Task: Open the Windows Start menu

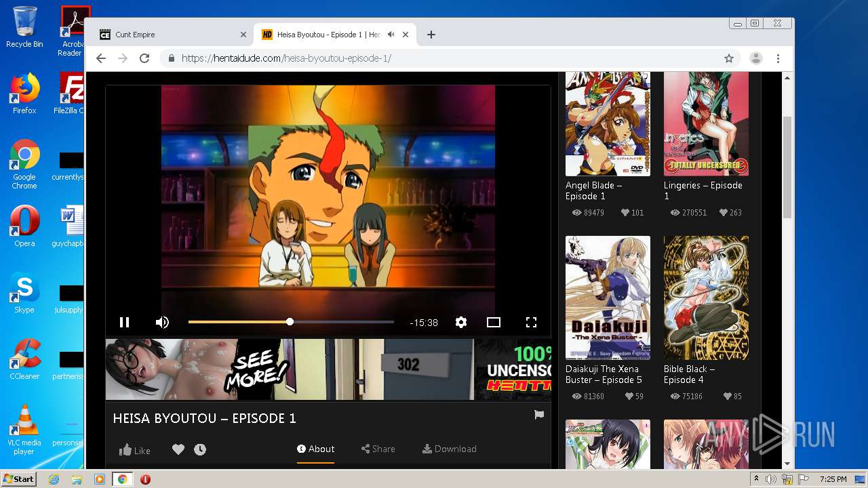Action: (x=18, y=479)
